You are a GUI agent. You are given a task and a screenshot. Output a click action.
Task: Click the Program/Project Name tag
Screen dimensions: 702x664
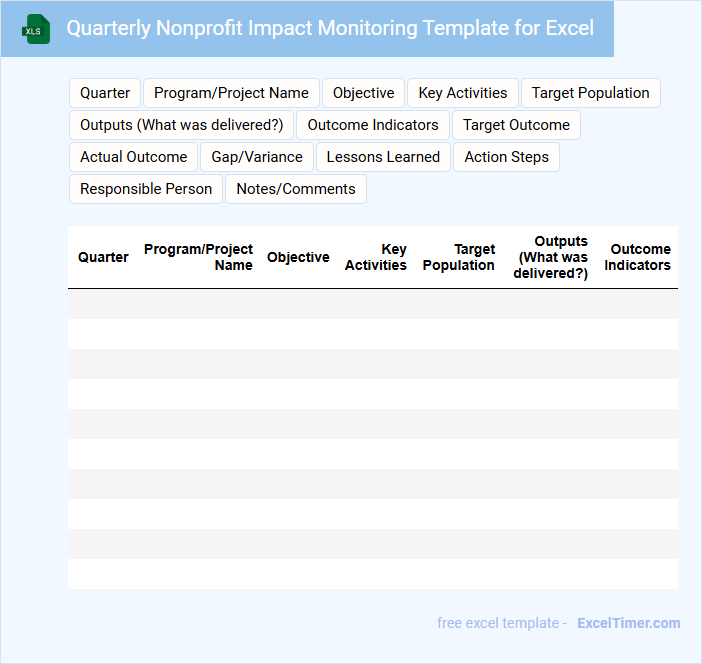(231, 93)
